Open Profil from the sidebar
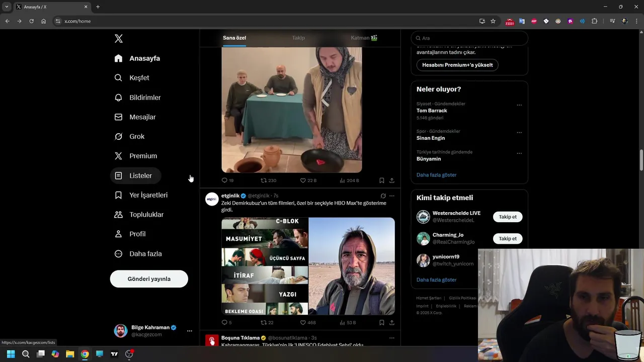Image resolution: width=644 pixels, height=362 pixels. pos(130,234)
